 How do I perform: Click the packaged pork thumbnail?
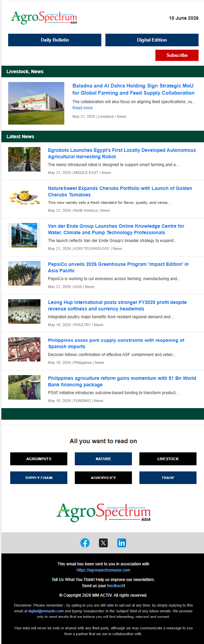coord(24,349)
